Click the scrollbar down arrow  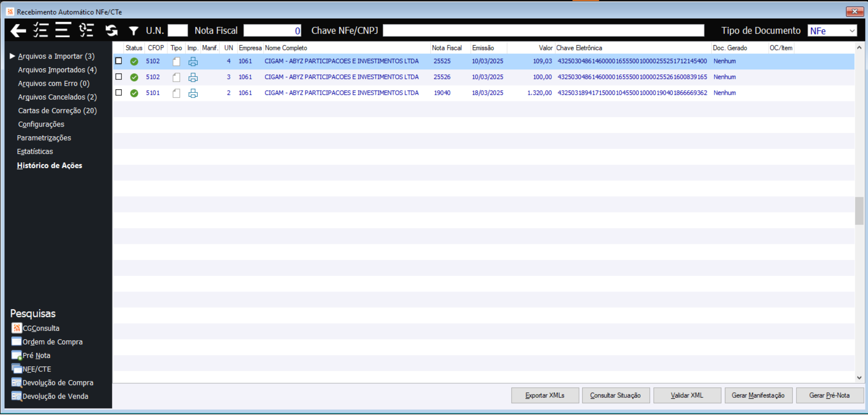tap(859, 377)
